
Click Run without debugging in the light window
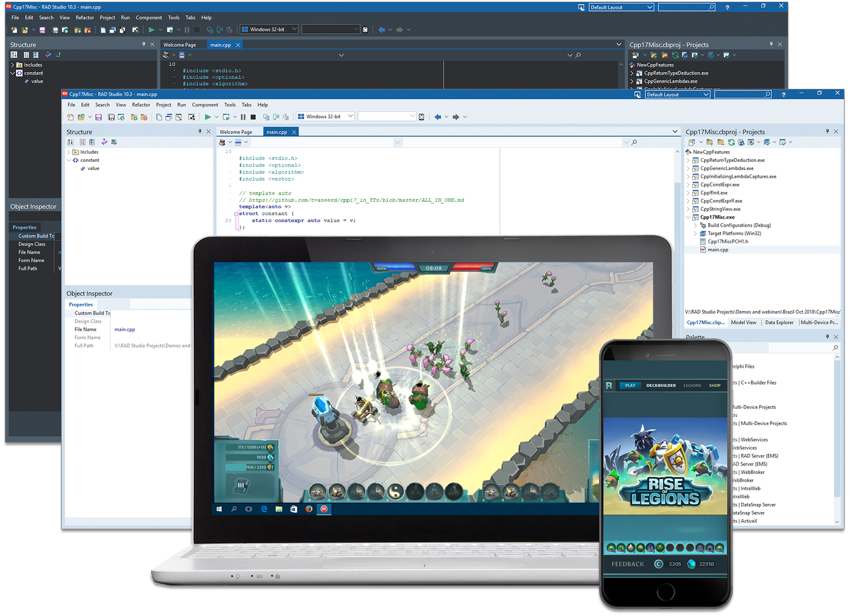pos(226,117)
